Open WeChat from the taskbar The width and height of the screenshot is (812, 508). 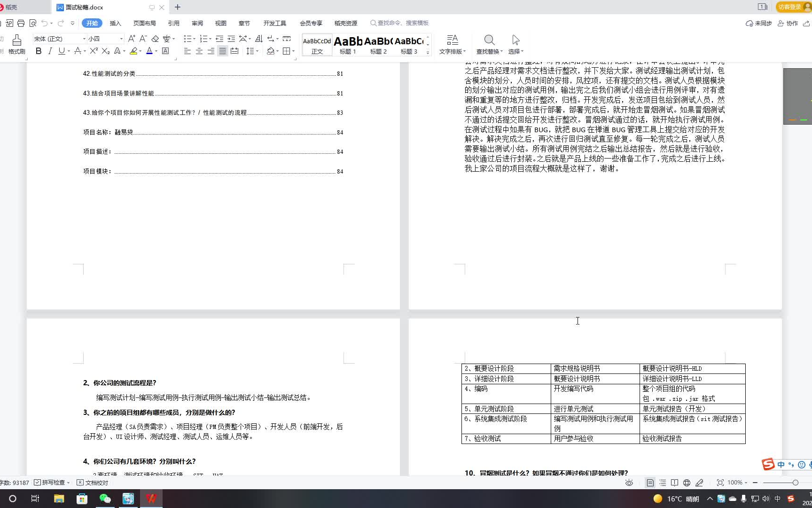[x=105, y=499]
